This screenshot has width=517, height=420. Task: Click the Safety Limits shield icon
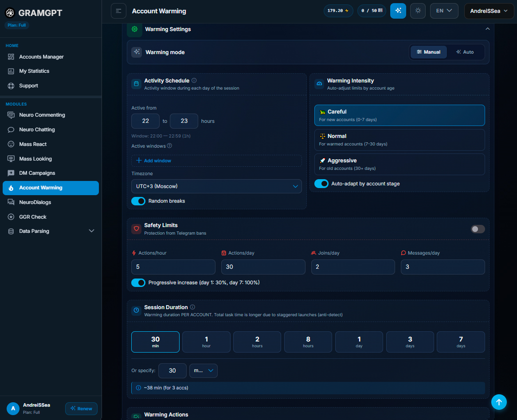pyautogui.click(x=137, y=229)
